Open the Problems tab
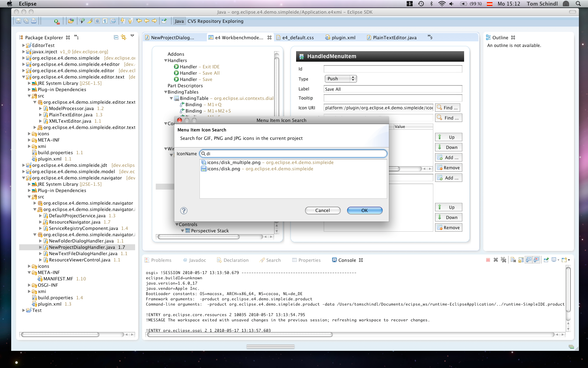Image resolution: width=588 pixels, height=368 pixels. (x=161, y=260)
